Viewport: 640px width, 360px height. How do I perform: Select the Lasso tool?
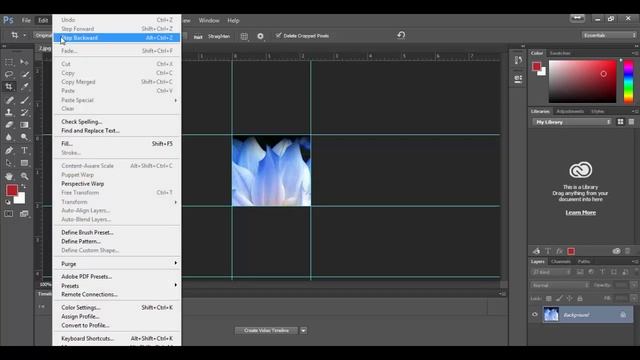coord(9,74)
